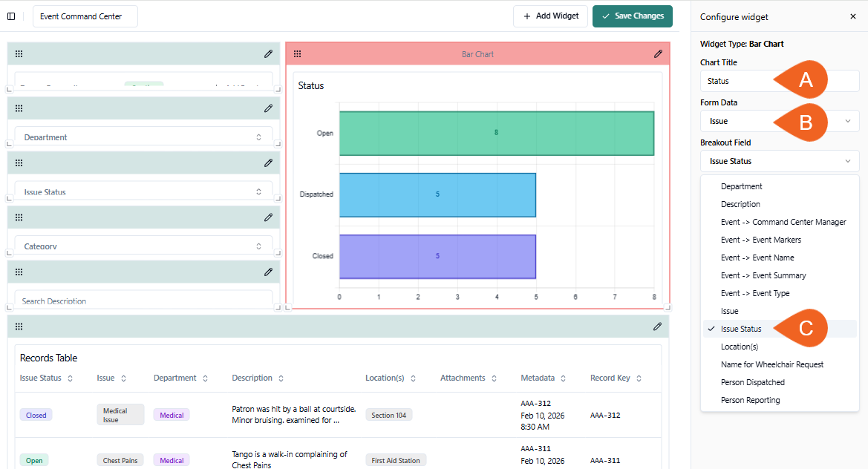Choose Event -> Event Type option
The height and width of the screenshot is (469, 868).
(x=754, y=293)
